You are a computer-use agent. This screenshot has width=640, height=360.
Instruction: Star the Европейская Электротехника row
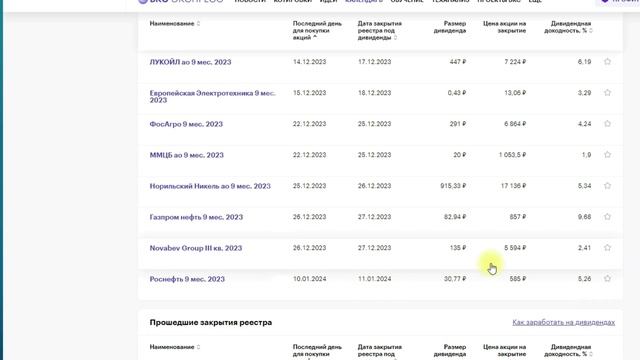tap(607, 93)
